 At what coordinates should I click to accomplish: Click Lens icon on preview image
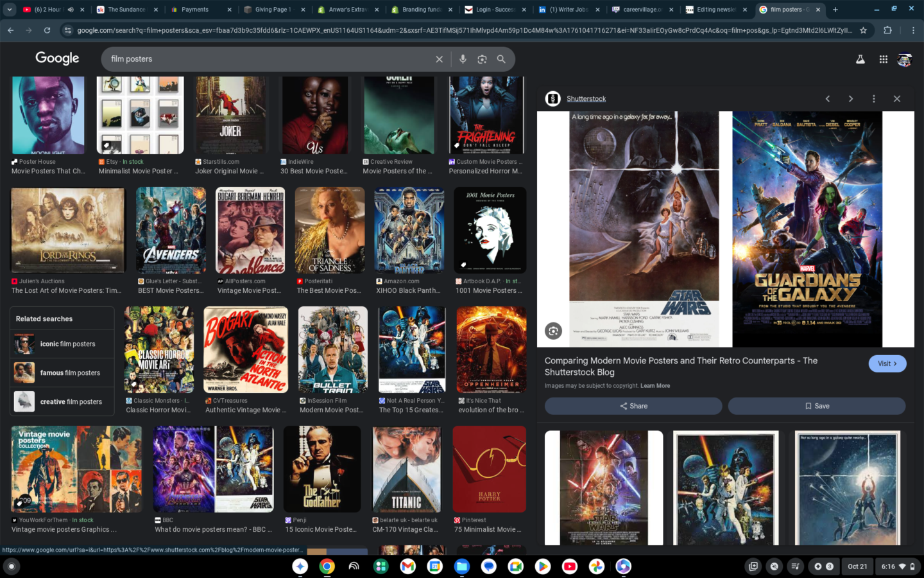(x=553, y=331)
